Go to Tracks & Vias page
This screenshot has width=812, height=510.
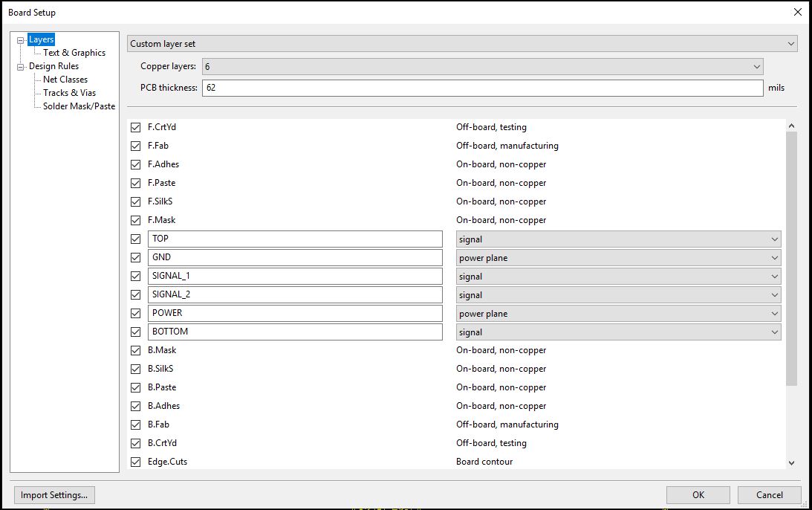[69, 93]
